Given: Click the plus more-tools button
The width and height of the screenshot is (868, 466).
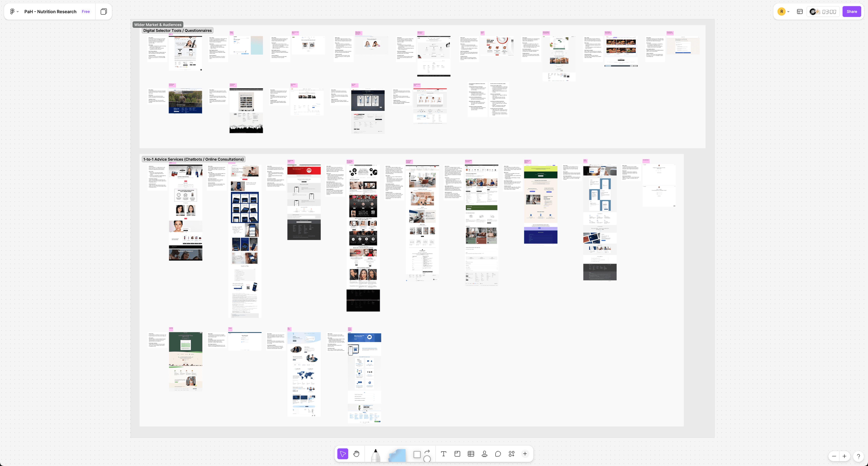Looking at the screenshot, I should pyautogui.click(x=525, y=454).
